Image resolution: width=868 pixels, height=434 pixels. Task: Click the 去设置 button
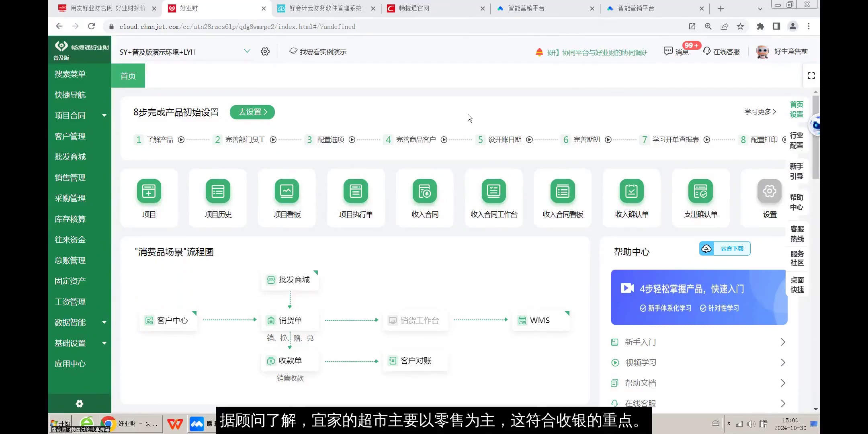coord(252,112)
